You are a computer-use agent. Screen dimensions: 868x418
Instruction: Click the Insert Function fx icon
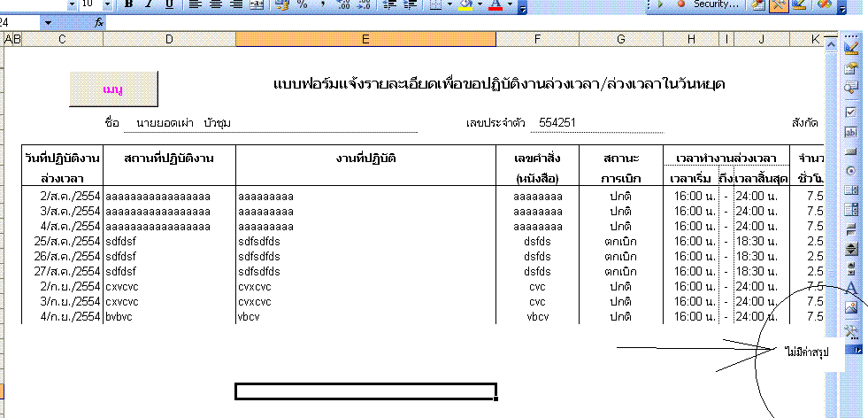(x=99, y=21)
